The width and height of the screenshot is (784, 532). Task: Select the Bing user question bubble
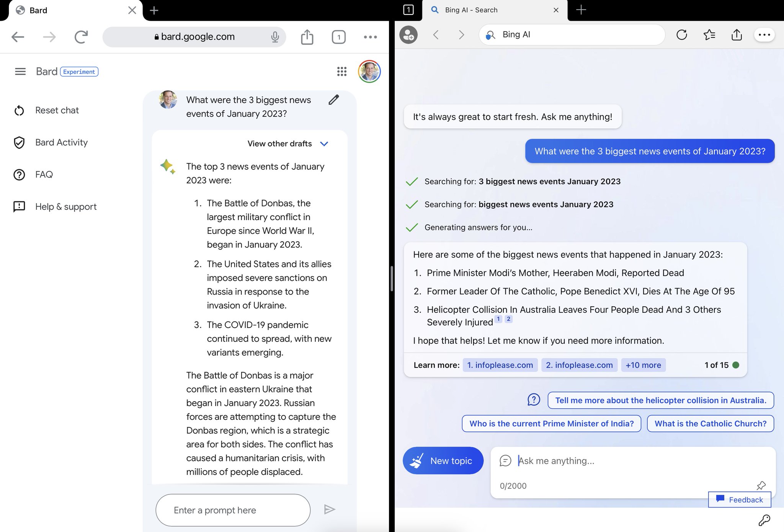650,151
